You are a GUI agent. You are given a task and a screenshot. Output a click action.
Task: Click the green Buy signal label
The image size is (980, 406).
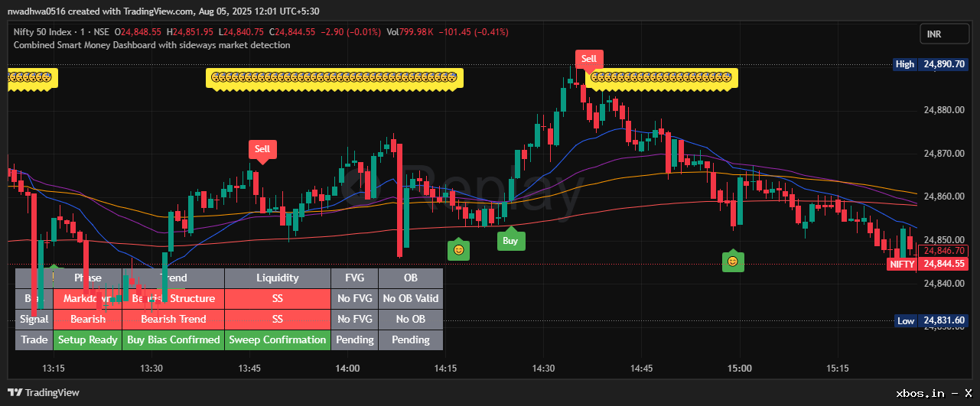point(510,240)
